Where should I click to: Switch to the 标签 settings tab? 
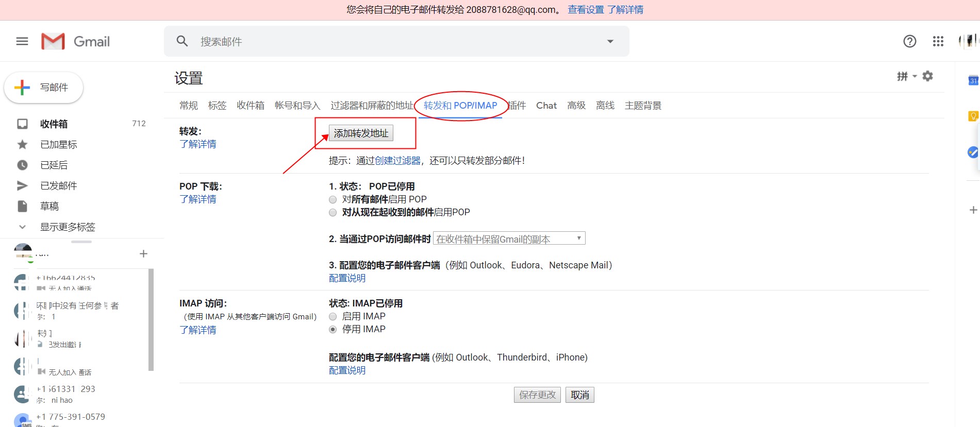(217, 106)
